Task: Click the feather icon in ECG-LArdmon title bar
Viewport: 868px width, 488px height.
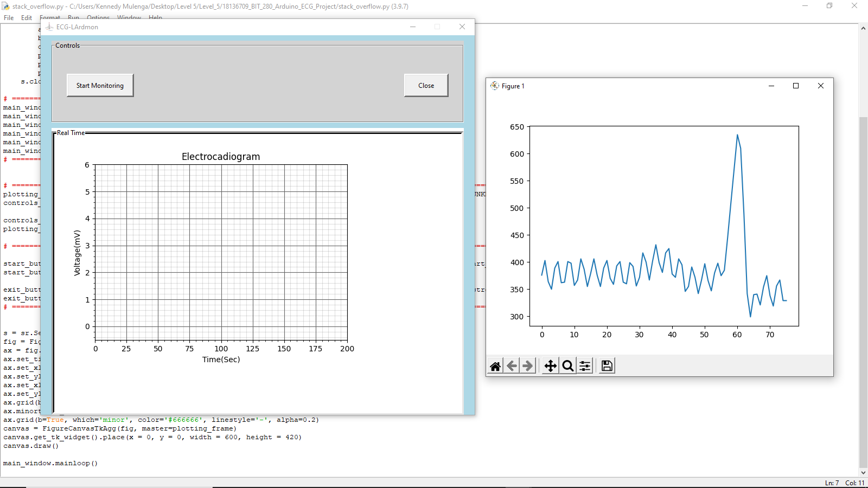Action: pos(49,27)
